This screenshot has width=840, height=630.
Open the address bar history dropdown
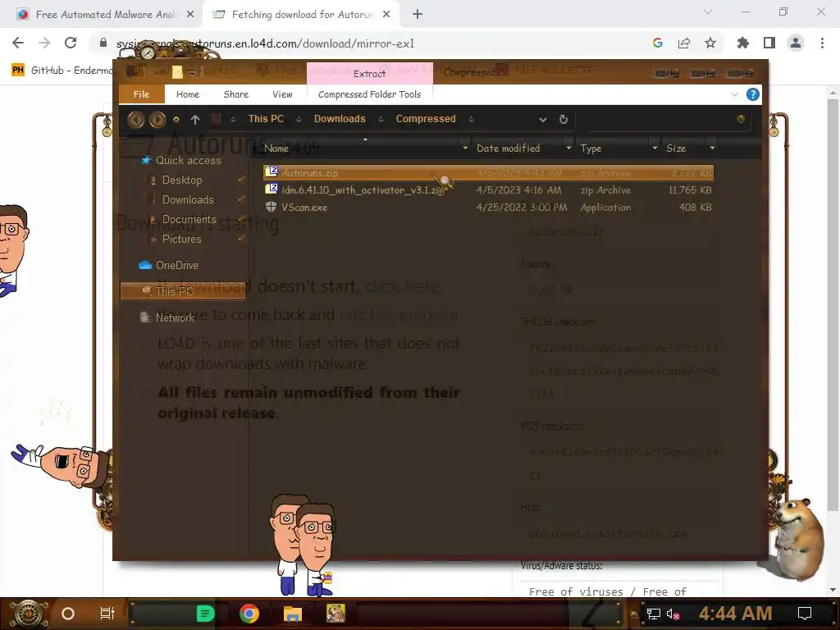pyautogui.click(x=543, y=120)
